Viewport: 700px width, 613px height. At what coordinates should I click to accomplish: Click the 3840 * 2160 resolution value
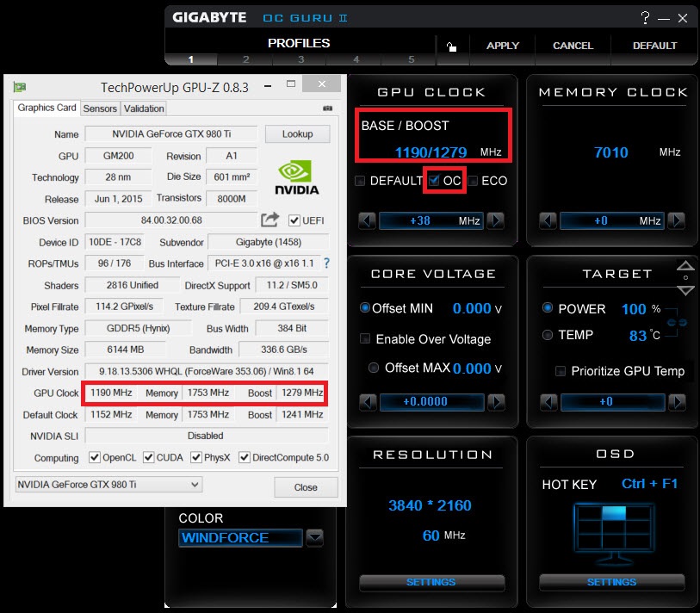[430, 505]
